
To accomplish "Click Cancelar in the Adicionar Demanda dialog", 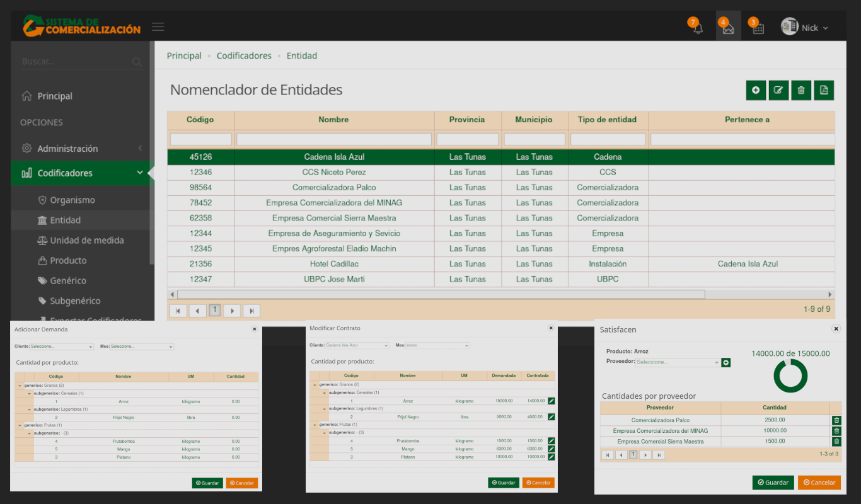I will [241, 483].
